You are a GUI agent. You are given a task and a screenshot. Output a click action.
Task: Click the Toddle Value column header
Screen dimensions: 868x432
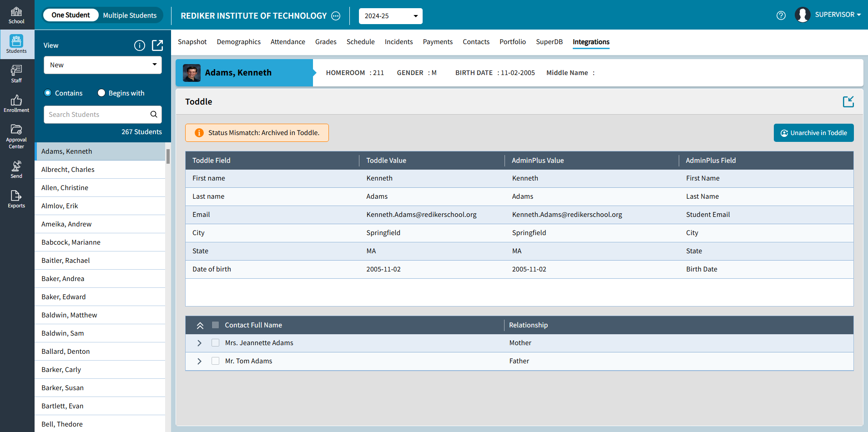(x=432, y=161)
